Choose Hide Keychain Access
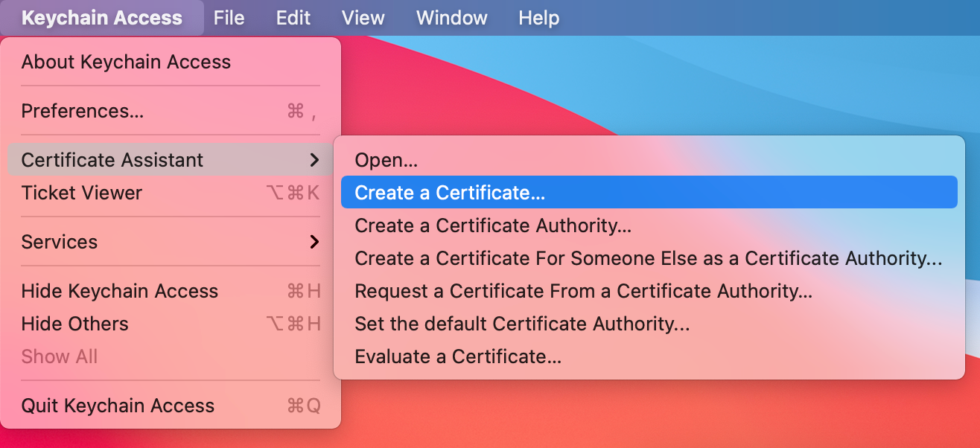This screenshot has width=980, height=448. coord(171,291)
